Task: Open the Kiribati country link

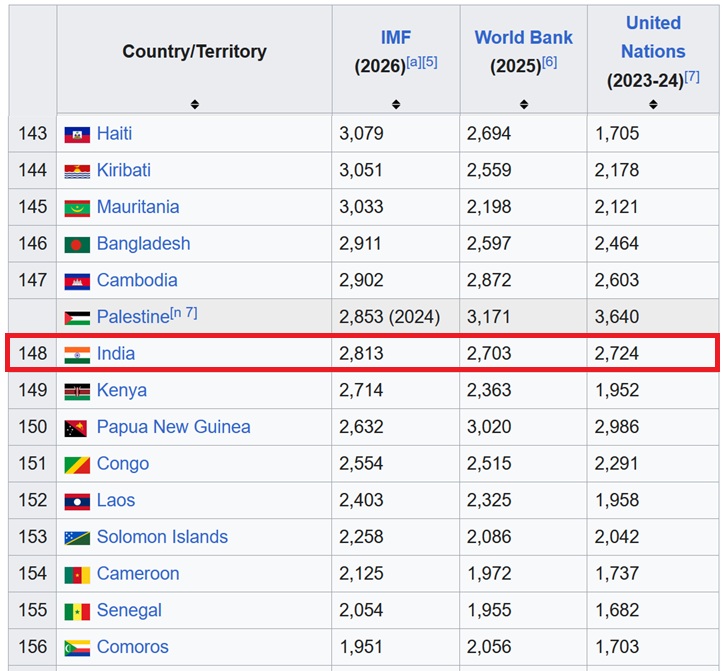Action: (x=123, y=170)
